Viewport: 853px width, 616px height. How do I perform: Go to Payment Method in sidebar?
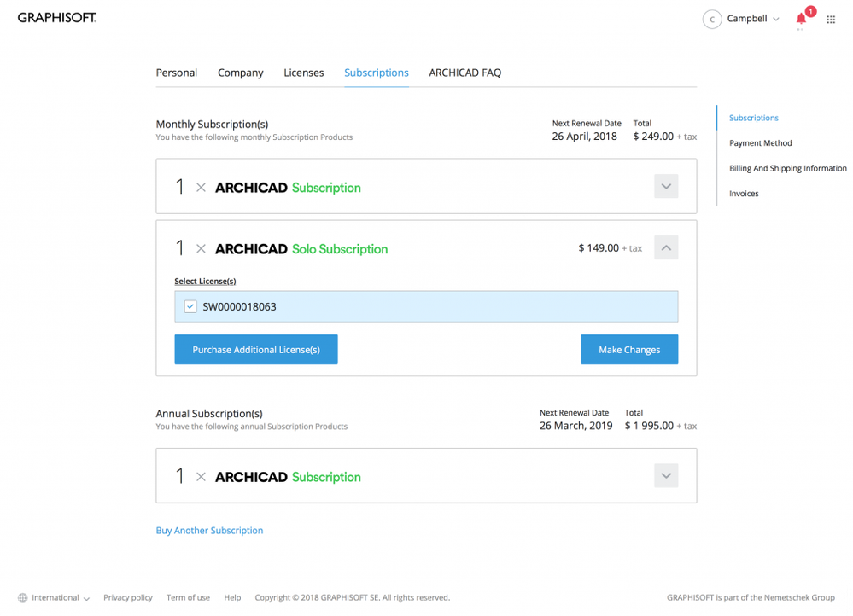761,143
